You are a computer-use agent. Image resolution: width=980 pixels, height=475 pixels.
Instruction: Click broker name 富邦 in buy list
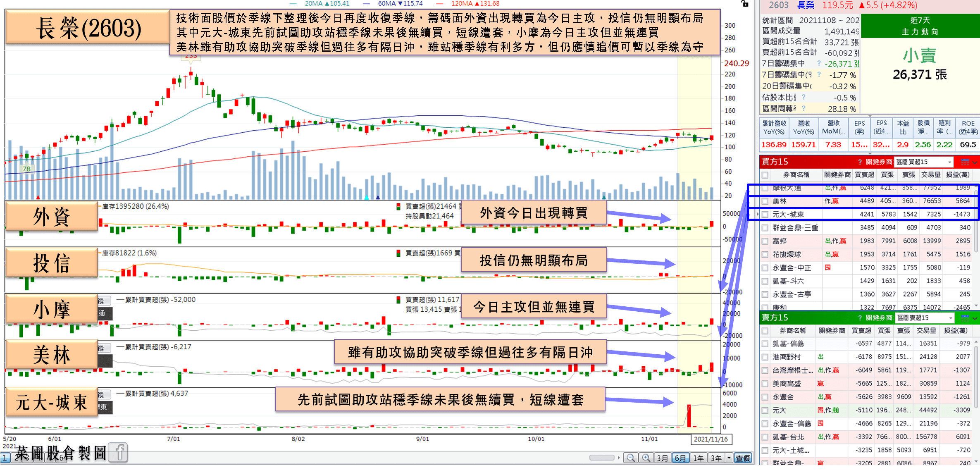click(780, 241)
